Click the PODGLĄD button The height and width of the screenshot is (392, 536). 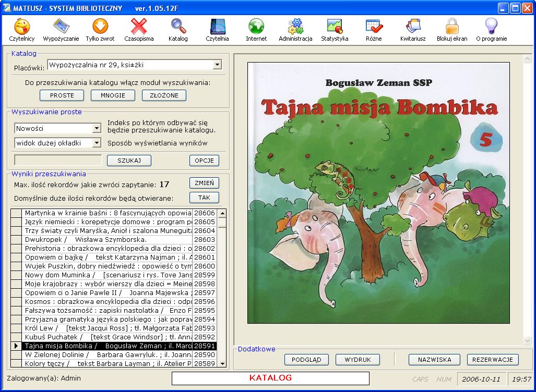click(x=307, y=360)
